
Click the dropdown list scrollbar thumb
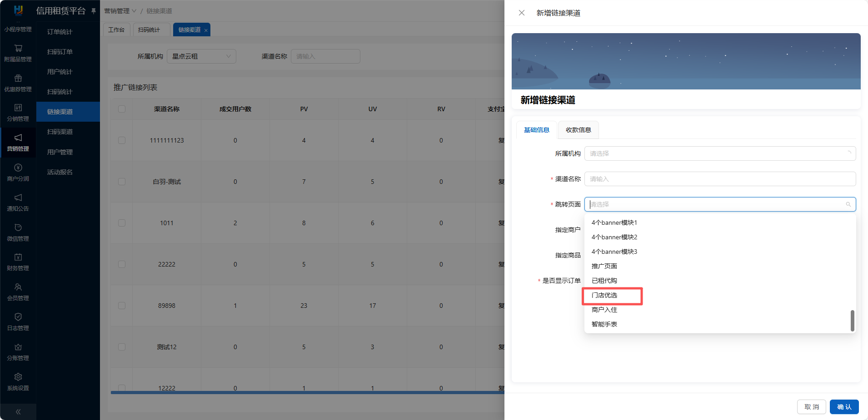pos(852,321)
